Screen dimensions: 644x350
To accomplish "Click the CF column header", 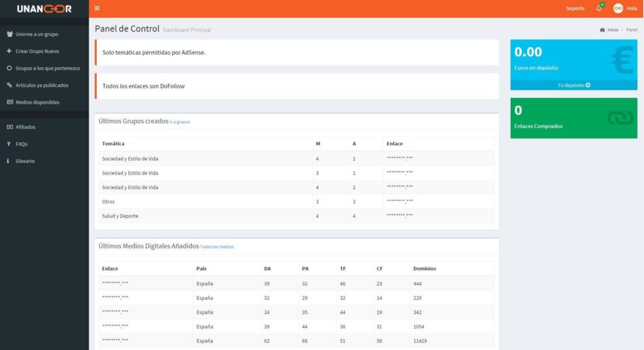I will 379,268.
